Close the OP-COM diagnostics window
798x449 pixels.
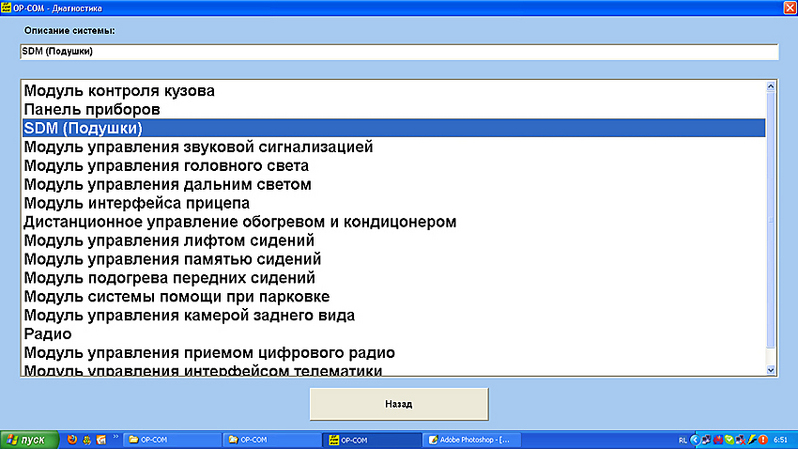click(790, 8)
